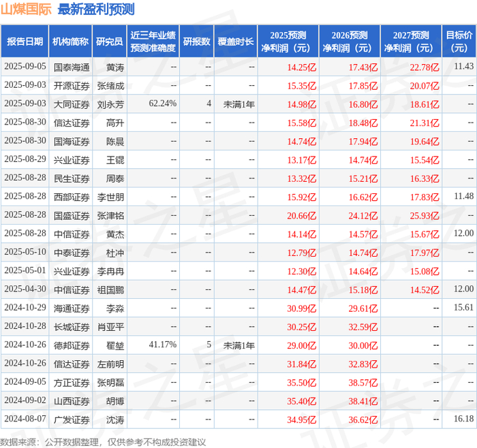
Task: Click the 14.52亿 profit forecast value
Action: tap(425, 289)
